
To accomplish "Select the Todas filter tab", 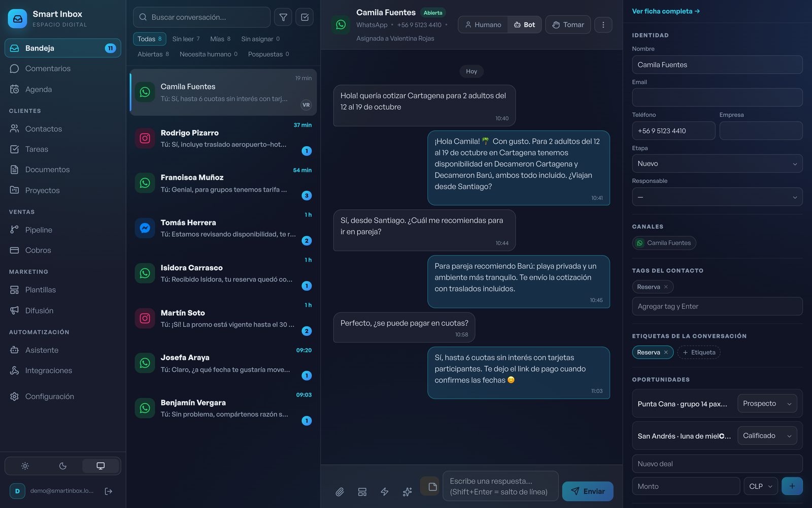I will [x=150, y=39].
